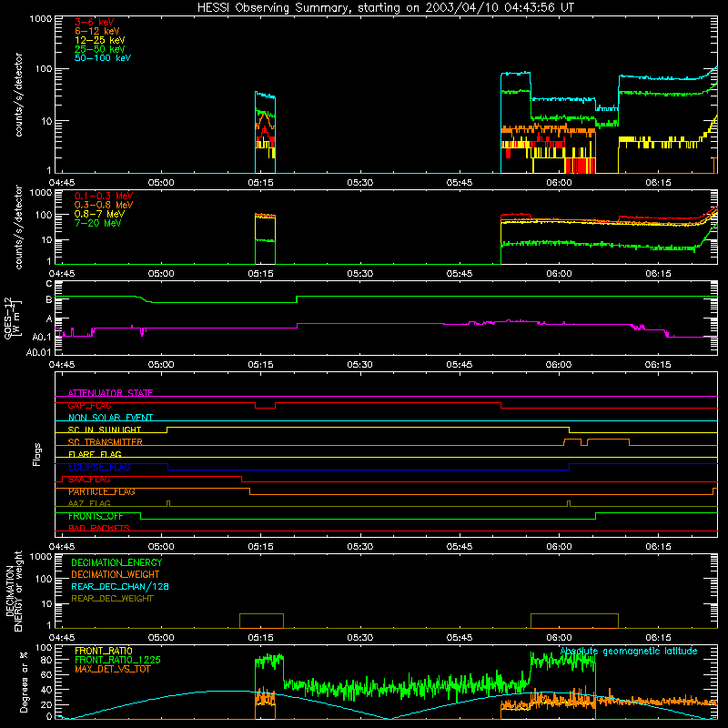Select the SAA_FLAG label
This screenshot has width=728, height=728.
(x=89, y=480)
